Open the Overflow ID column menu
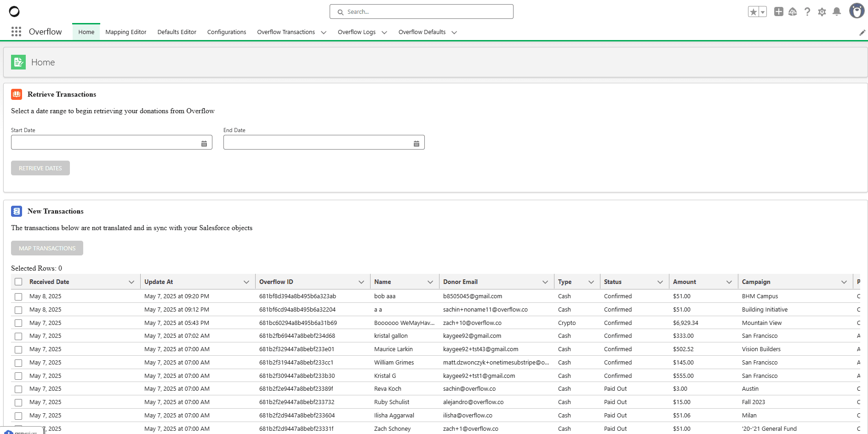 pos(361,282)
